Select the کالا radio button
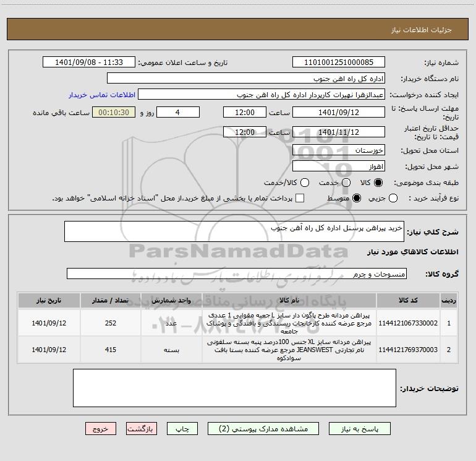476x461 pixels. 378,183
